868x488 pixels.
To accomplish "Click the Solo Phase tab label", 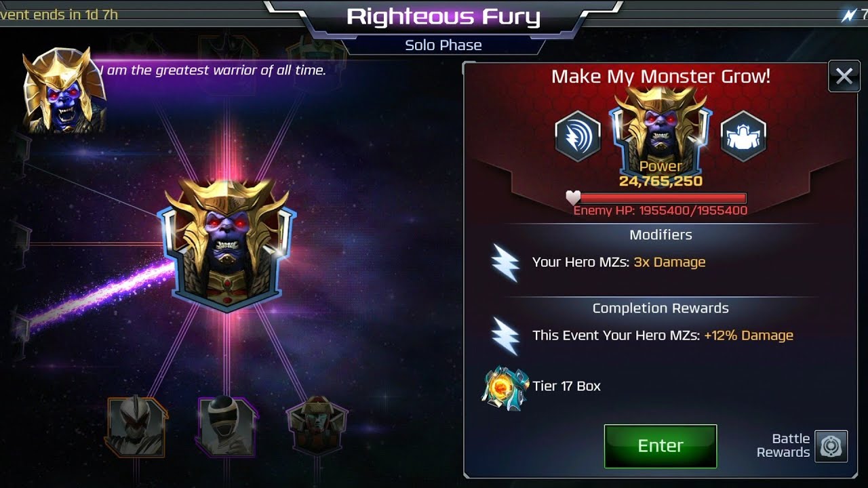I will point(443,45).
